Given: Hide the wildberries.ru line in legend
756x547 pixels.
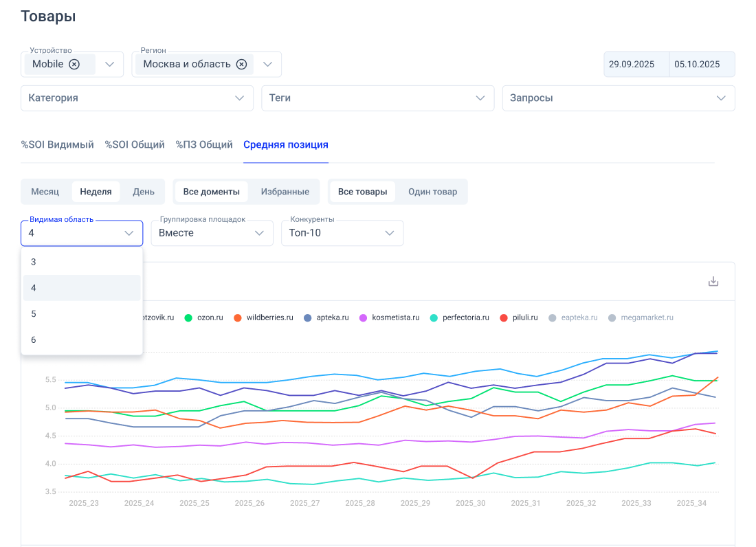Looking at the screenshot, I should (x=264, y=317).
